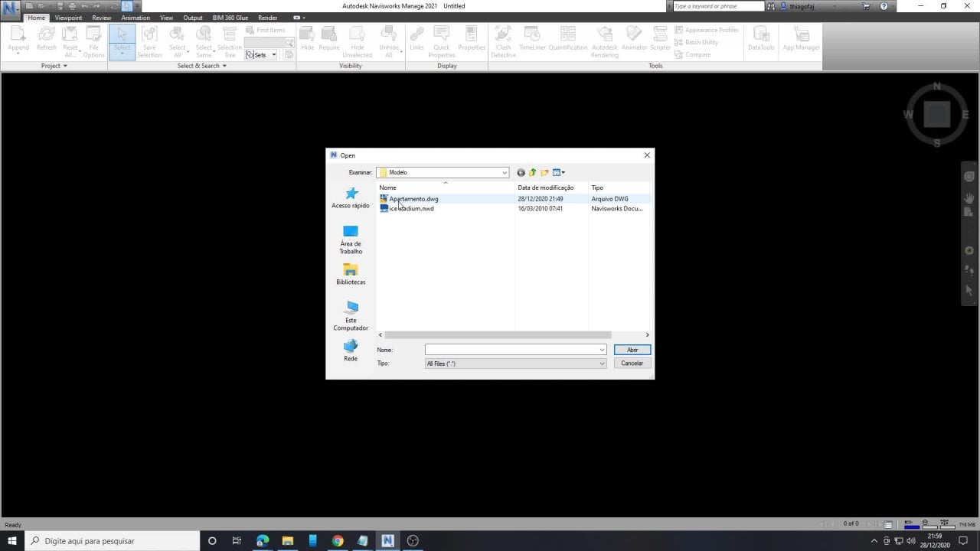Click the Hide visibility tool
Image resolution: width=980 pixels, height=551 pixels.
click(308, 38)
